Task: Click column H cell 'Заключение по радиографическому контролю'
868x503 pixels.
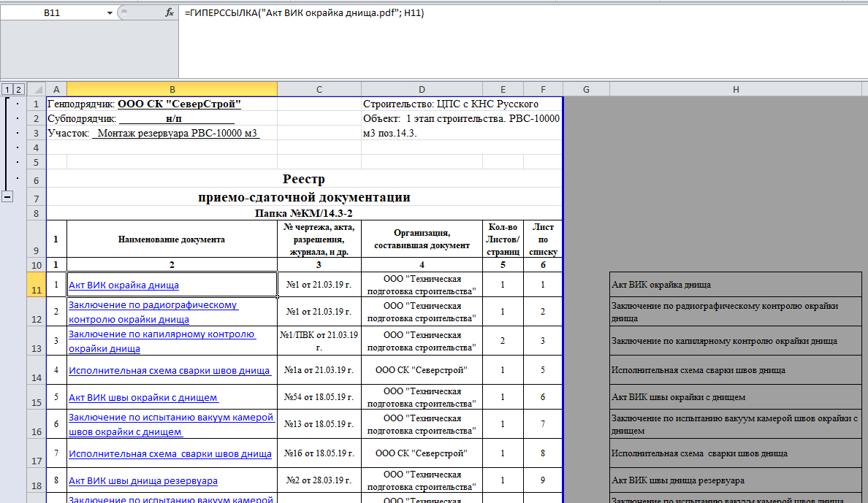Action: (736, 312)
